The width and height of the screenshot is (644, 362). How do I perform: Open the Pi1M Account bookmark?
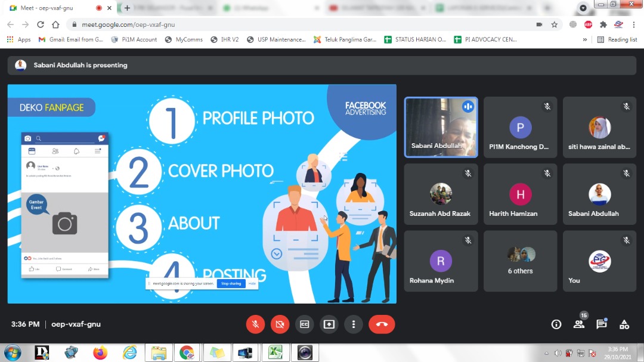[134, 39]
